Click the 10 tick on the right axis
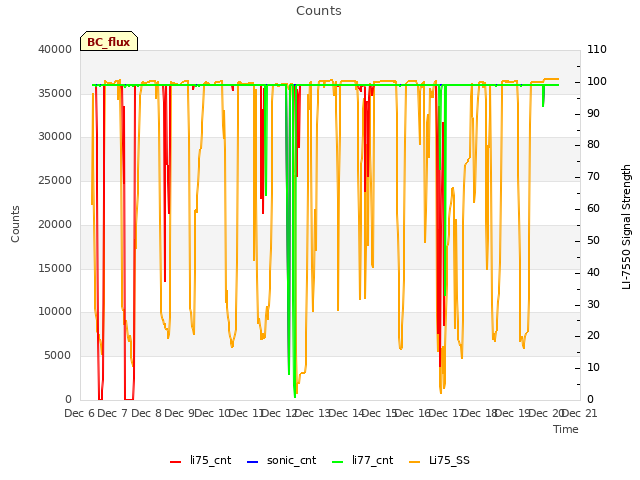 (593, 368)
